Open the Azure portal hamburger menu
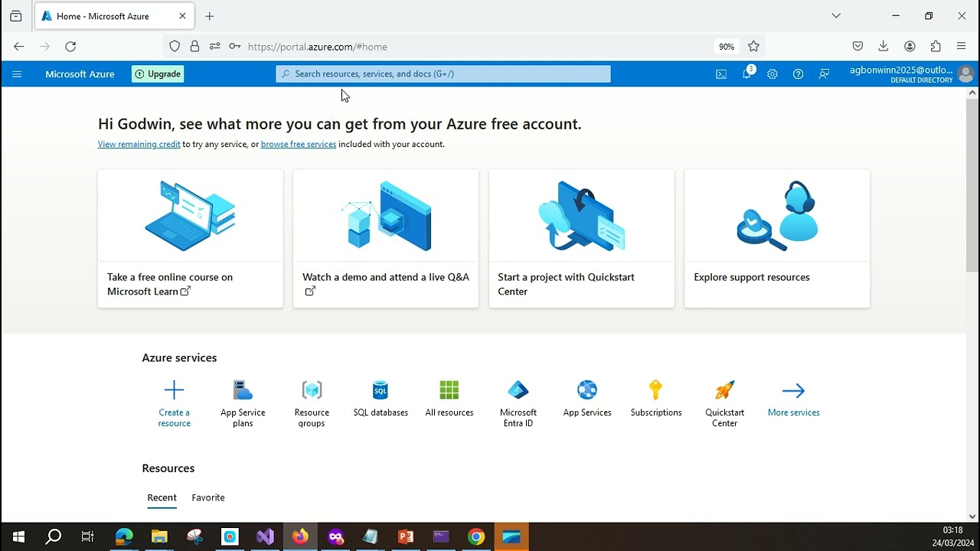This screenshot has height=551, width=980. 17,74
